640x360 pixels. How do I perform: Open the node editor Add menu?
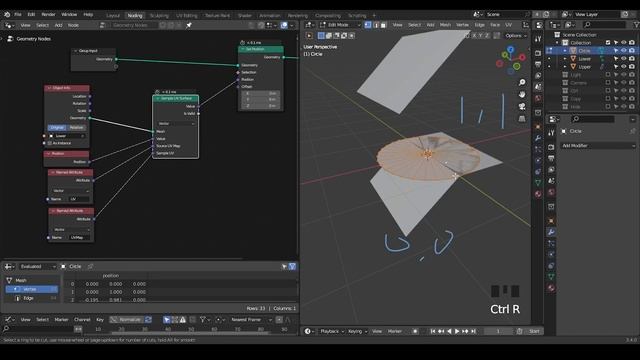58,25
